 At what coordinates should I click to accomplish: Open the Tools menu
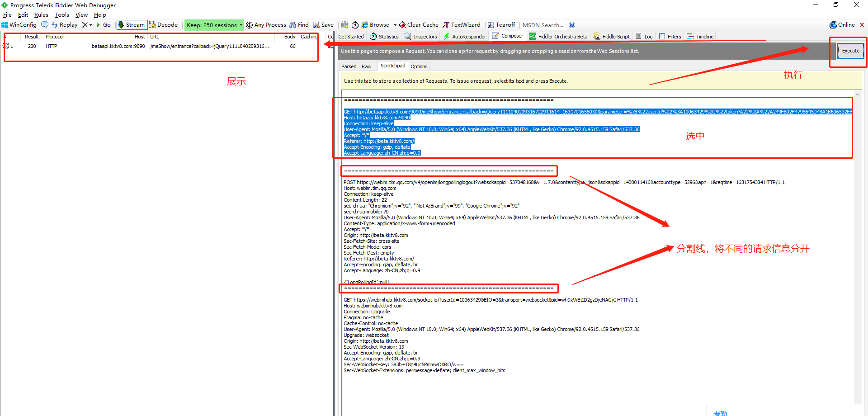[x=62, y=15]
